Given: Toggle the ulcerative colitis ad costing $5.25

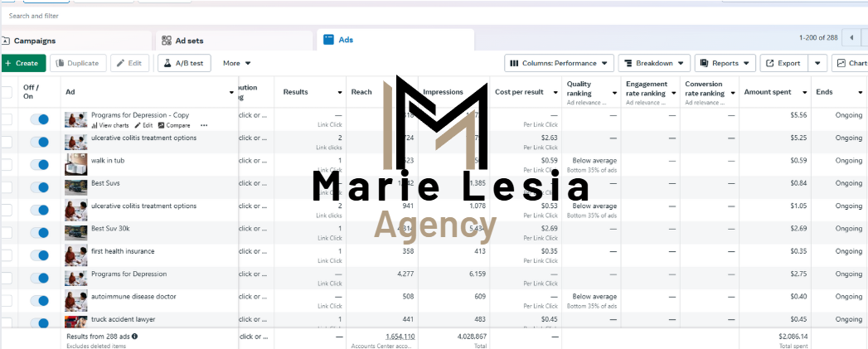Looking at the screenshot, I should (39, 142).
